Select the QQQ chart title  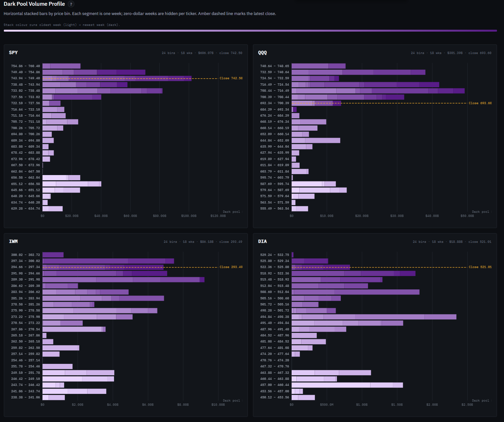pyautogui.click(x=263, y=52)
